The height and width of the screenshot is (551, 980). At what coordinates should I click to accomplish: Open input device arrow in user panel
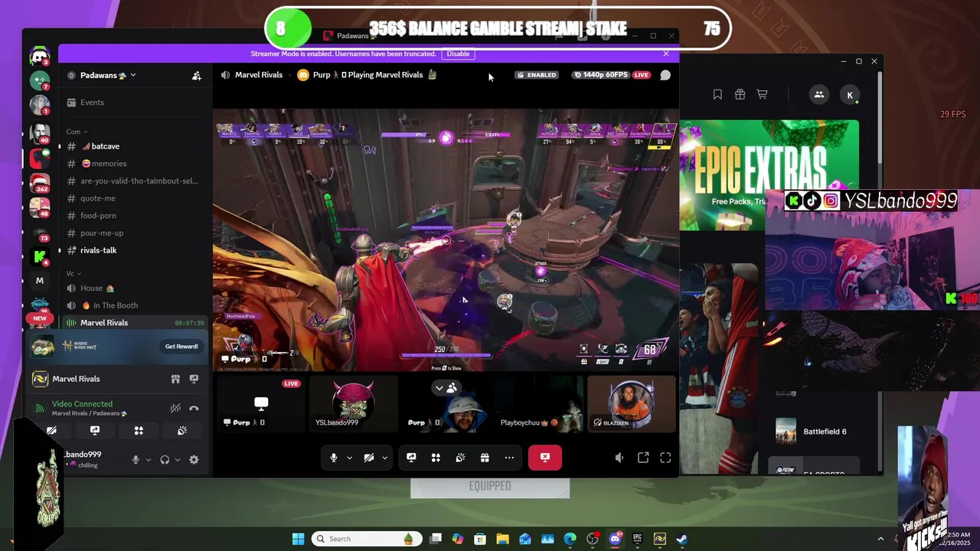(x=148, y=460)
